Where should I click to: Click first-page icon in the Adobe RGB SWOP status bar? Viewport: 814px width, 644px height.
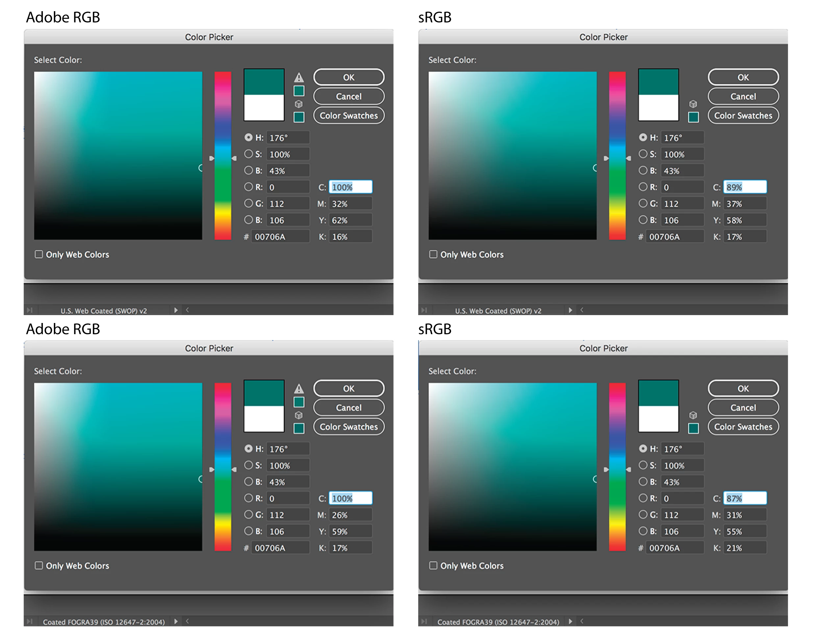29,310
